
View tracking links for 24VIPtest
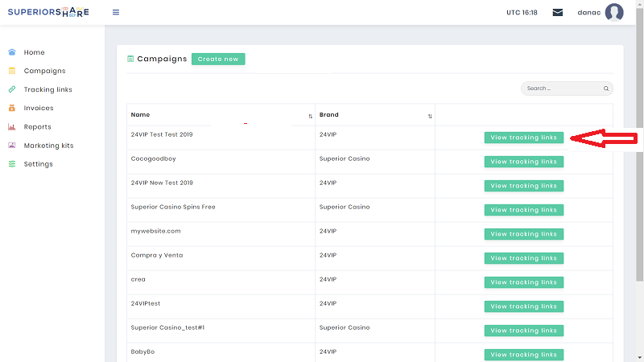[524, 306]
